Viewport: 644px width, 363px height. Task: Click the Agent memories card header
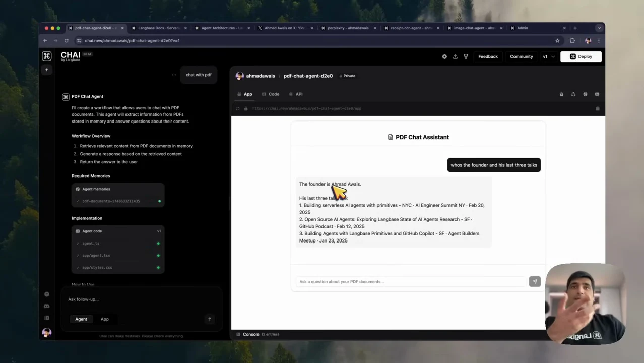117,189
